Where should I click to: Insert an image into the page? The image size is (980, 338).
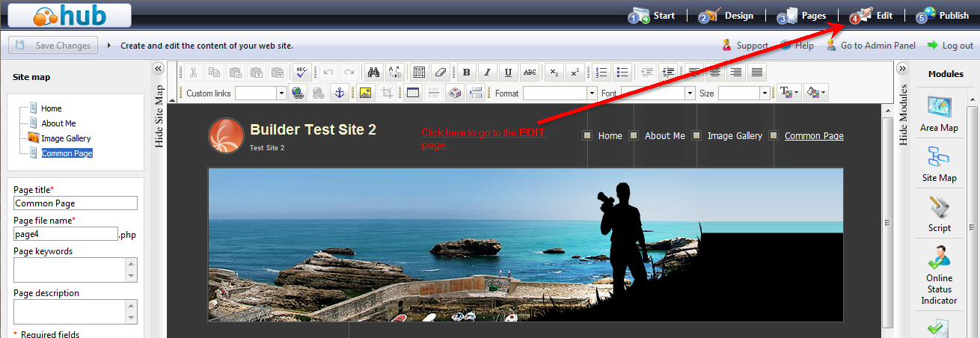(365, 93)
